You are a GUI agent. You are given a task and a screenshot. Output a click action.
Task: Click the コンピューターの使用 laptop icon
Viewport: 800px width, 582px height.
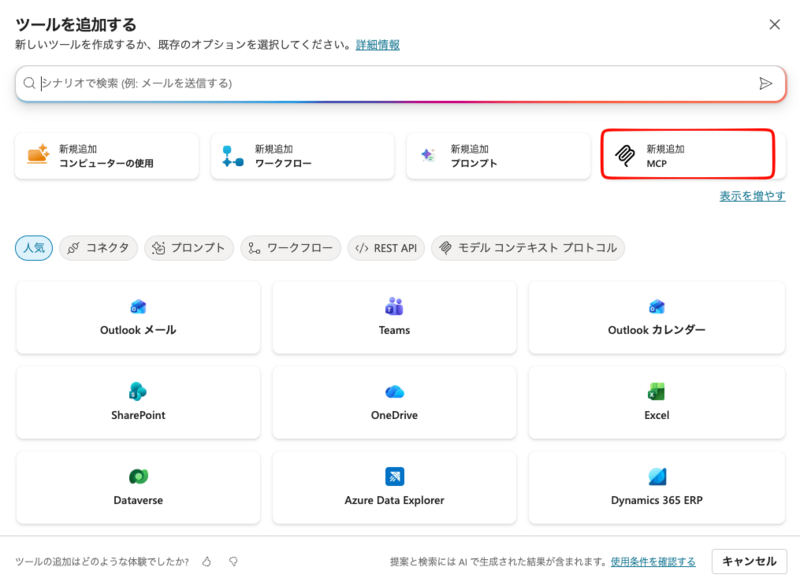point(38,154)
